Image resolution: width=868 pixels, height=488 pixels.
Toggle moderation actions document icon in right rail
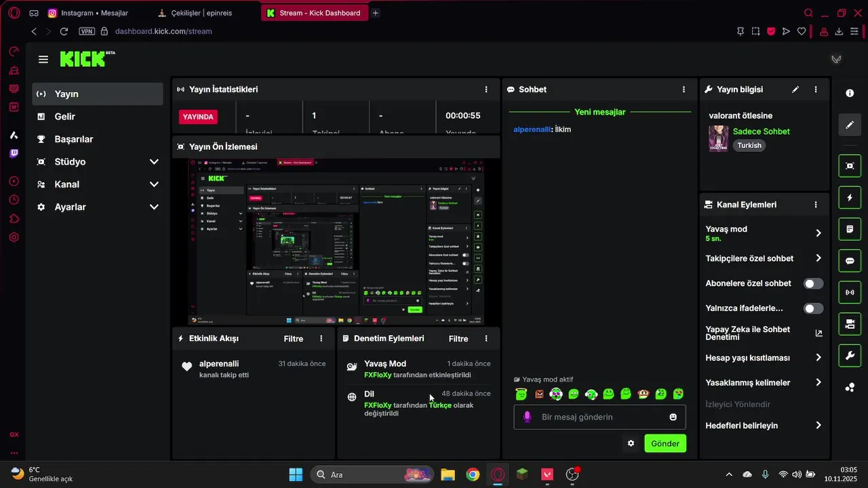(x=850, y=229)
